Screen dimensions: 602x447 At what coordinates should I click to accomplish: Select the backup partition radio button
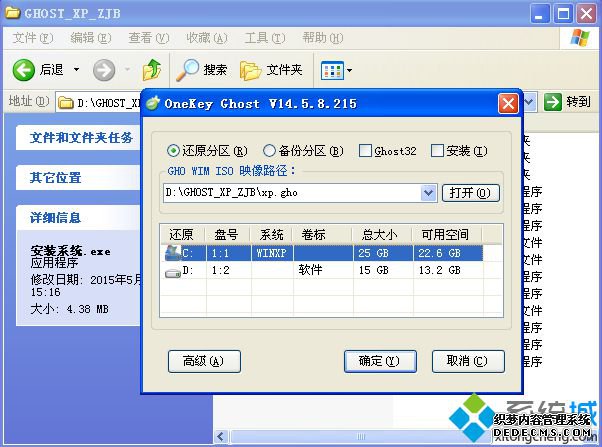pos(269,151)
